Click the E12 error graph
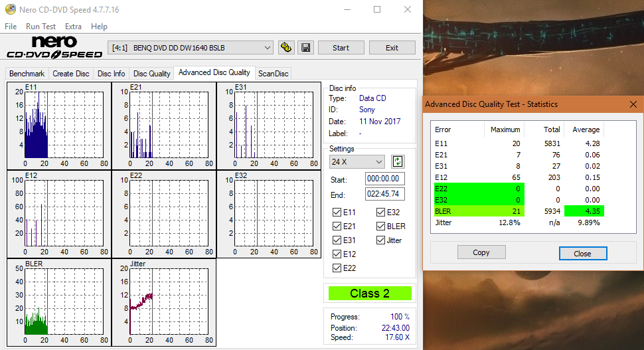The width and height of the screenshot is (644, 350). (59, 214)
